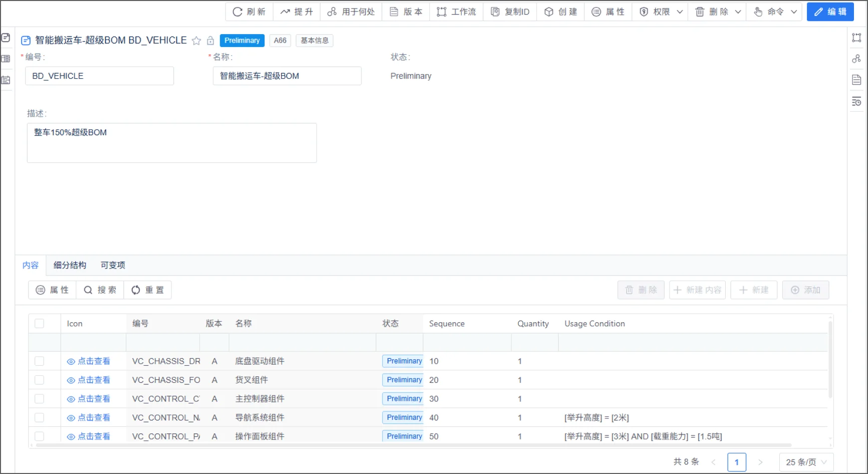Click the 新建 内容 button
Image resolution: width=868 pixels, height=474 pixels.
click(x=698, y=290)
